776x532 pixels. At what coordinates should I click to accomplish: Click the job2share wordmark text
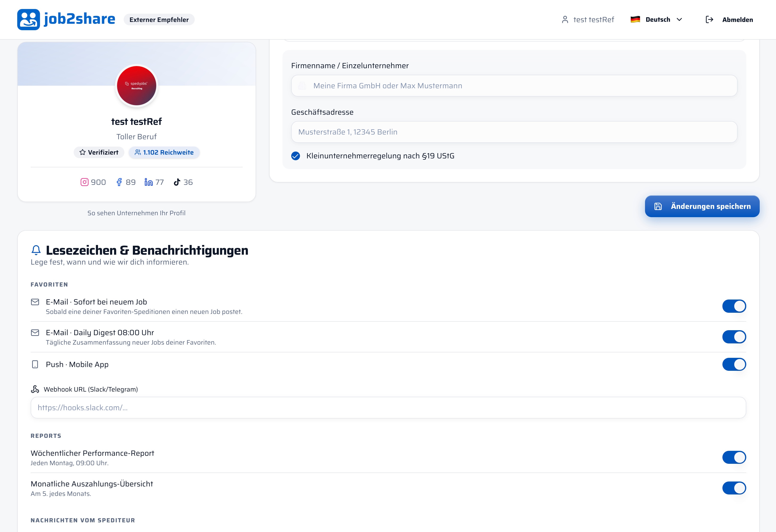(x=80, y=19)
